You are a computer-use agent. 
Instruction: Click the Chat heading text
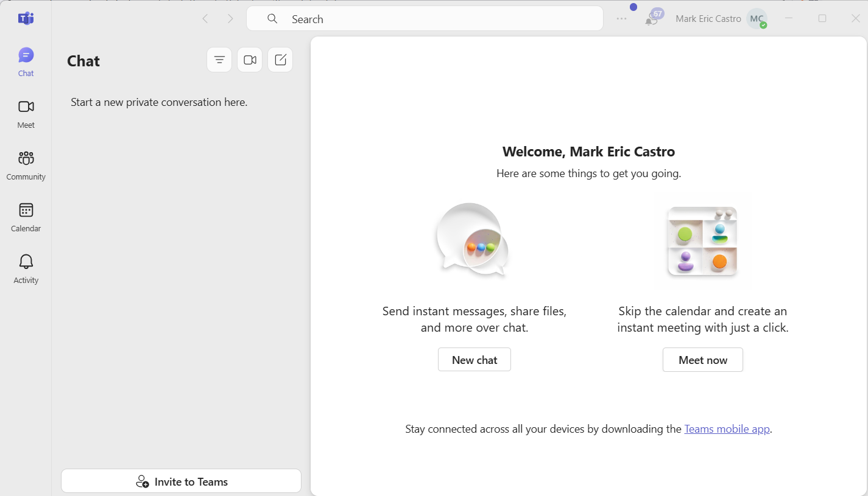click(83, 61)
